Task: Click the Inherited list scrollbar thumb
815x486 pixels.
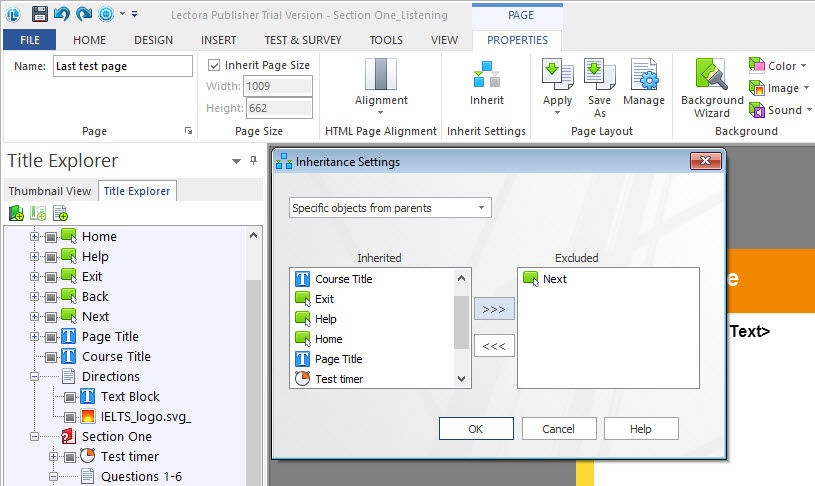Action: click(461, 322)
